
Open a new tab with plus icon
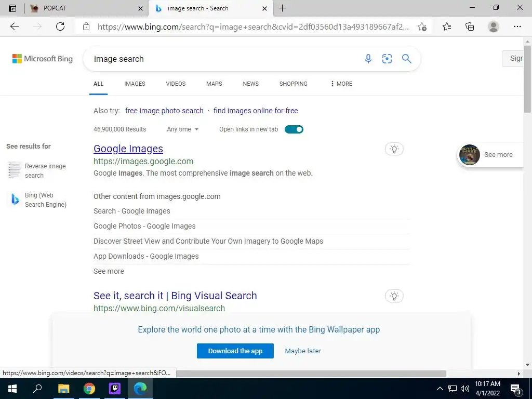pyautogui.click(x=282, y=8)
